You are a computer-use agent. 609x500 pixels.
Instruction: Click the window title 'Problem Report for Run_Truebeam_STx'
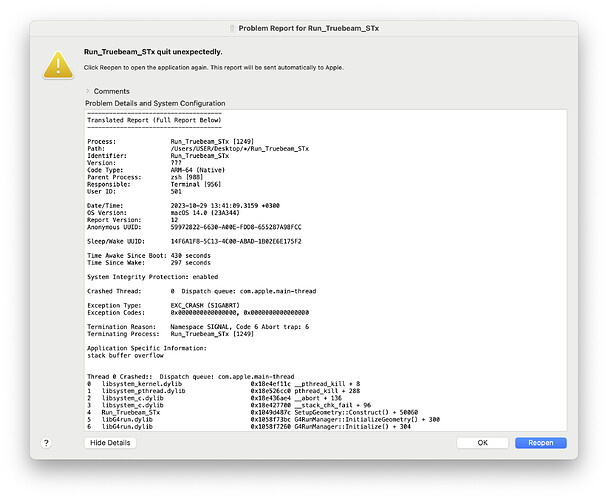click(x=309, y=28)
